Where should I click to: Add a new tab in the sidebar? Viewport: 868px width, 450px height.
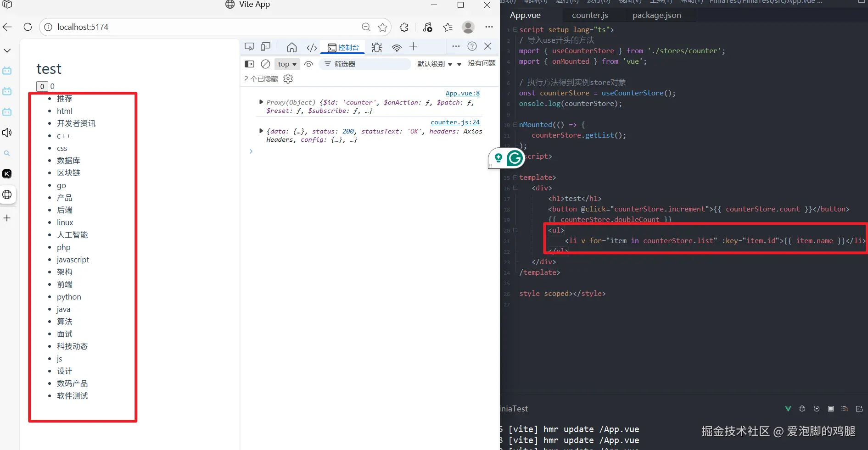(7, 218)
